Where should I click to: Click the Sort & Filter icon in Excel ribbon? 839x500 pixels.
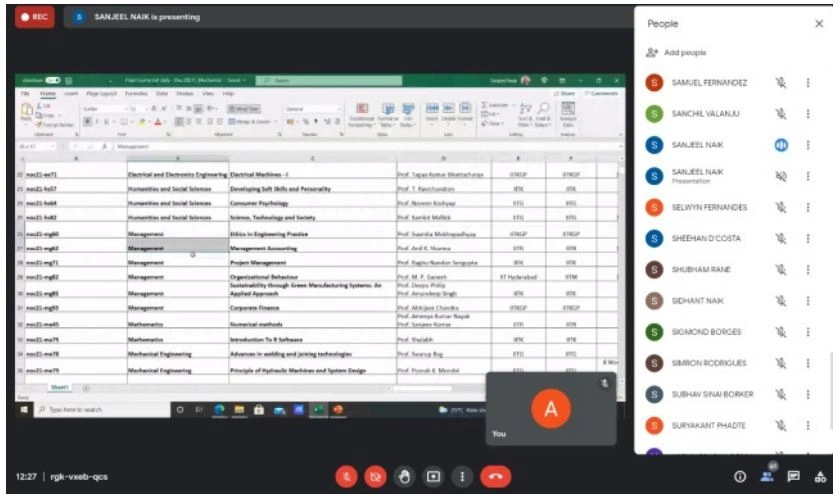pyautogui.click(x=525, y=115)
